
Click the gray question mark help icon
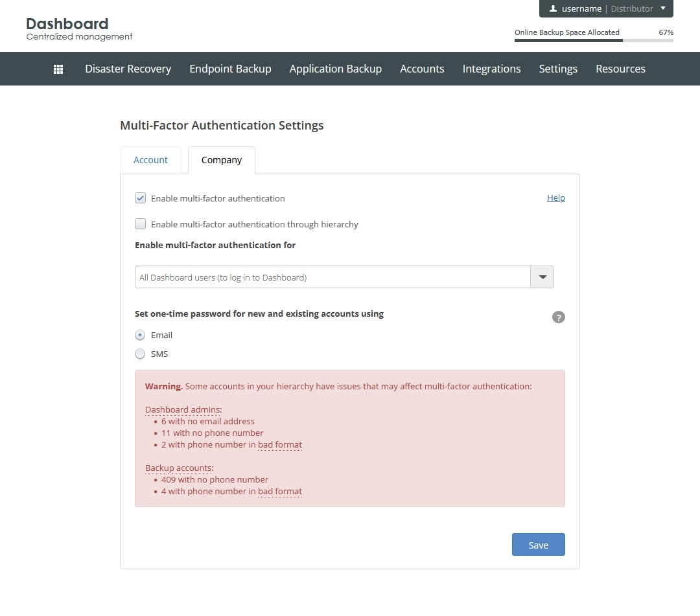pos(559,317)
